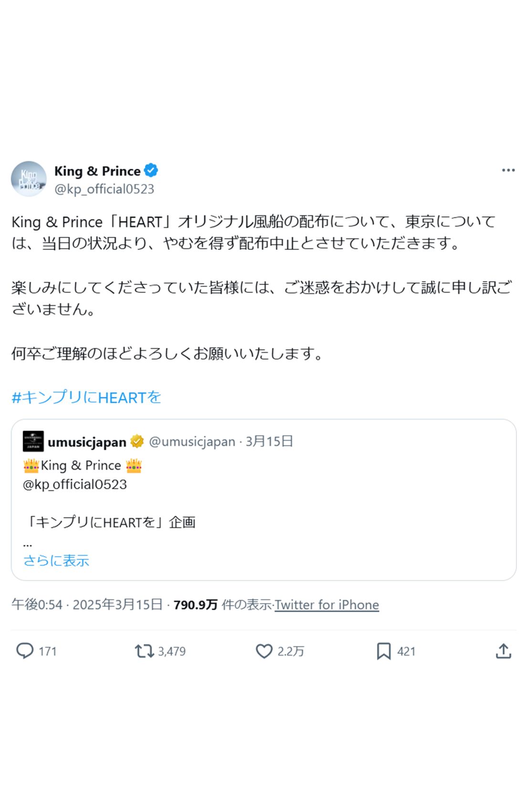525x812 pixels.
Task: Open the share icon on the tweet
Action: pyautogui.click(x=504, y=651)
